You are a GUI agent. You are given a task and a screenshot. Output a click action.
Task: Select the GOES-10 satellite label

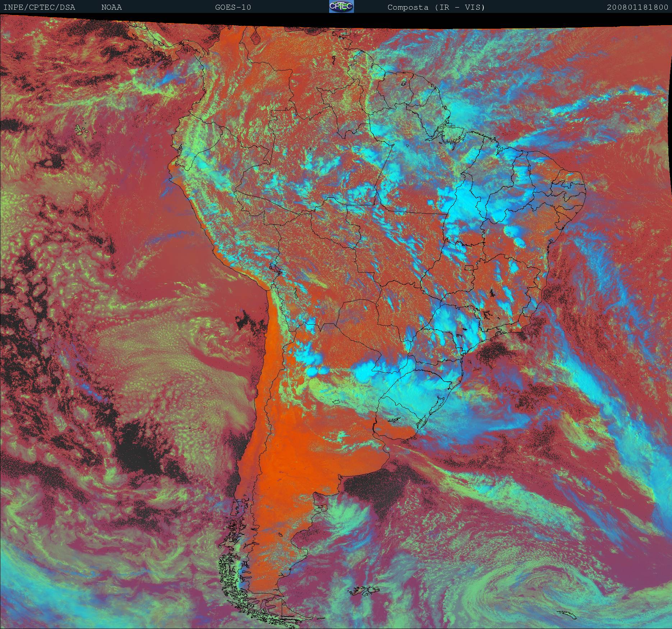tap(233, 7)
